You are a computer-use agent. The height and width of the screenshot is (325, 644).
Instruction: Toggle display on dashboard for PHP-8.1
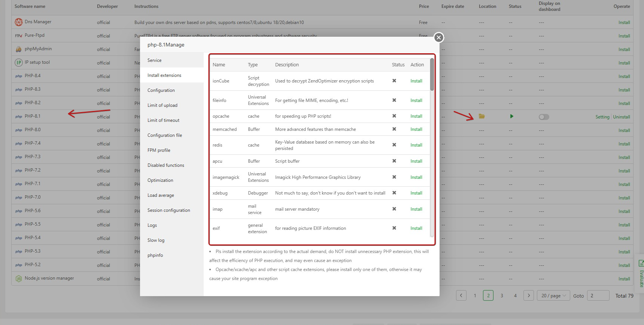(x=544, y=117)
